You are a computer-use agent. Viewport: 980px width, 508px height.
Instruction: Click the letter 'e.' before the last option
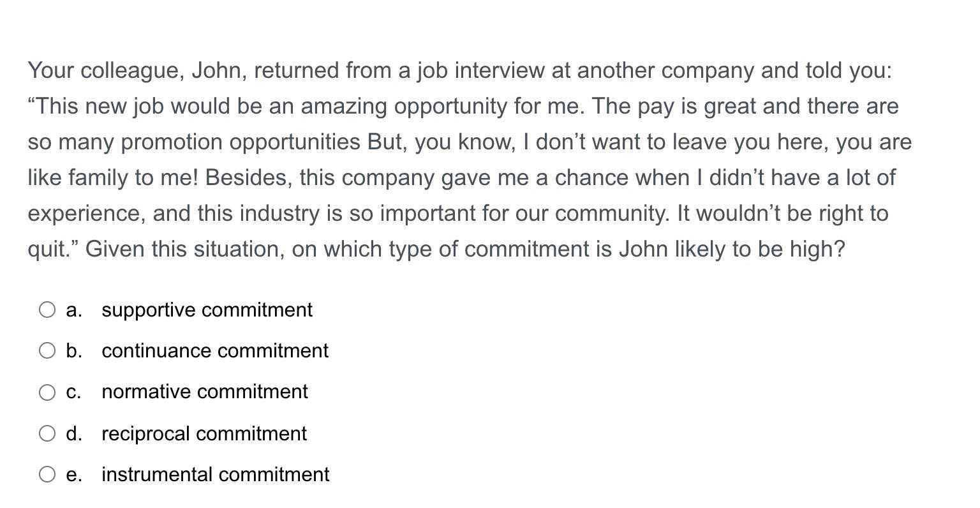point(74,474)
